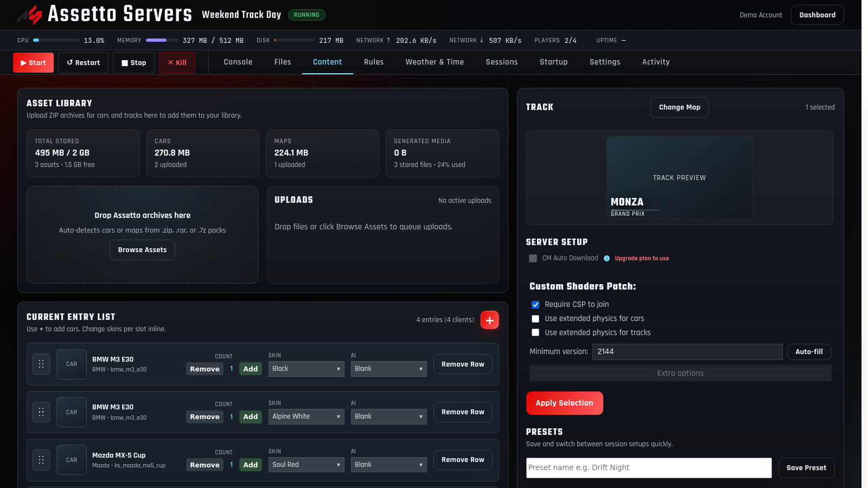
Task: Grab the drag handle of Alpine White BMW row
Action: [x=41, y=412]
